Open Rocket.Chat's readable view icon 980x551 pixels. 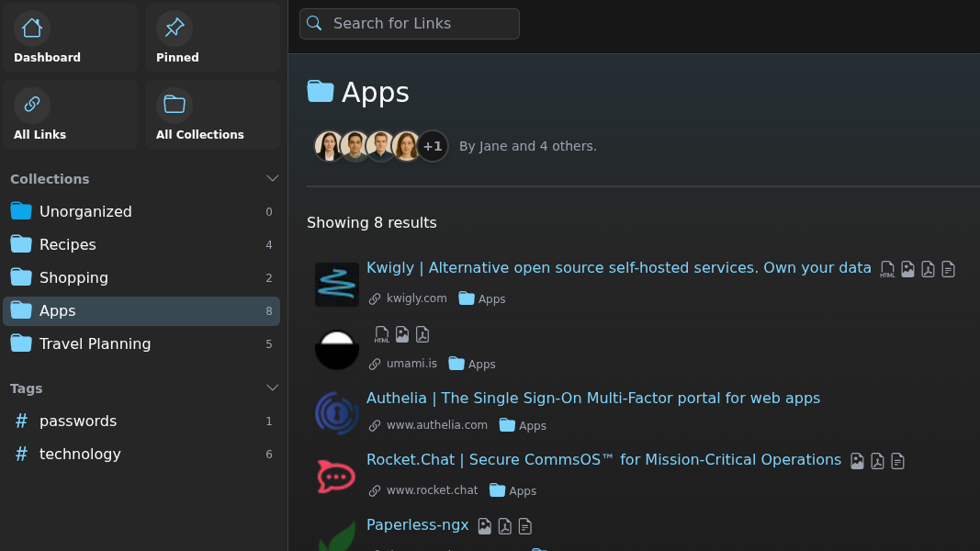897,461
